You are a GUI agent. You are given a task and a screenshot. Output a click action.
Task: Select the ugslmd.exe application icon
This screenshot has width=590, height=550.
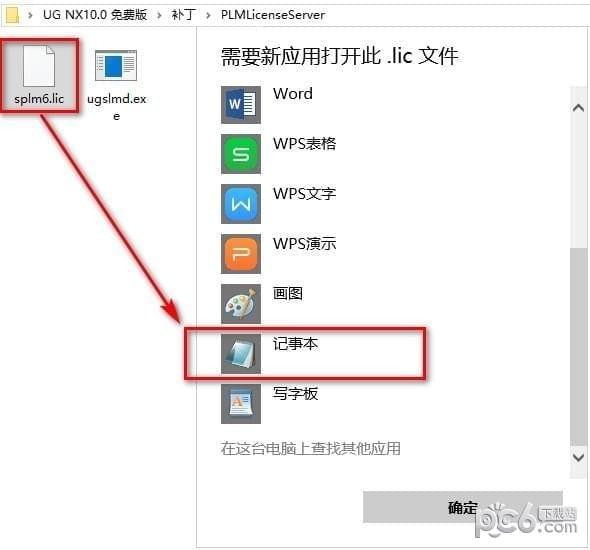click(116, 65)
